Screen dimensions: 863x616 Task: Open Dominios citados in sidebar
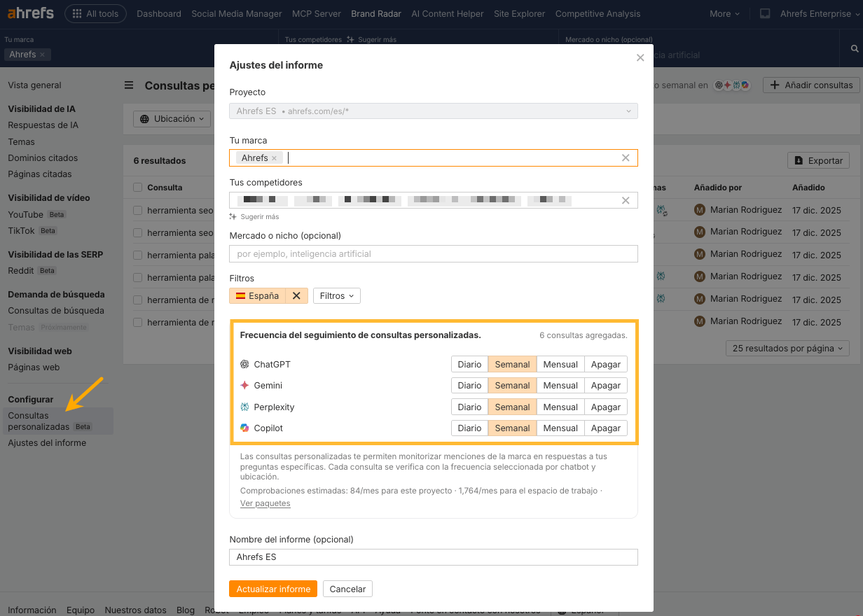tap(43, 158)
